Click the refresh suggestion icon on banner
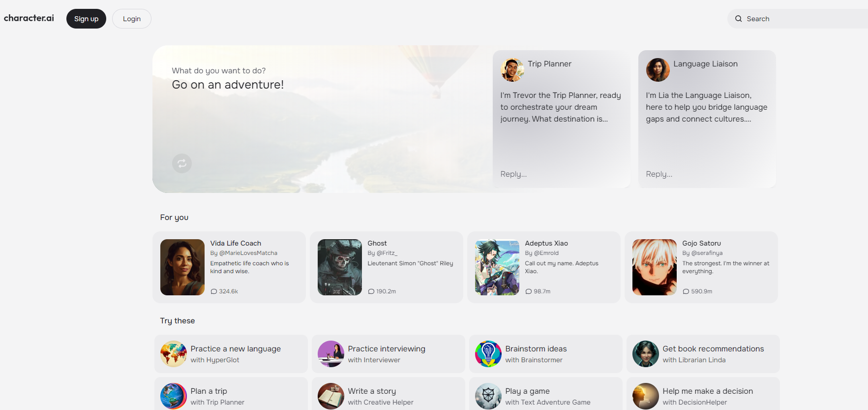Screen dimensions: 868x410 click(181, 163)
